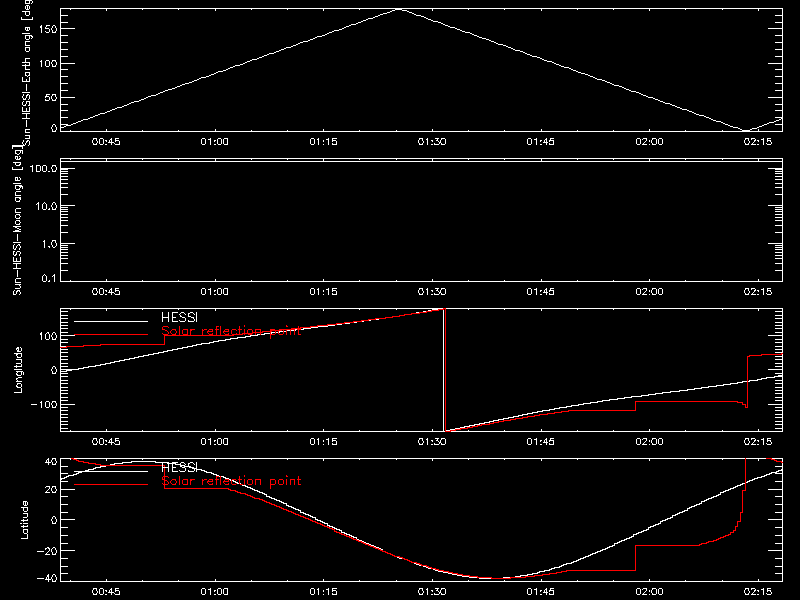
Task: Select 01:15 time label under Sun-HESSI-Moon plot
Action: 323,291
